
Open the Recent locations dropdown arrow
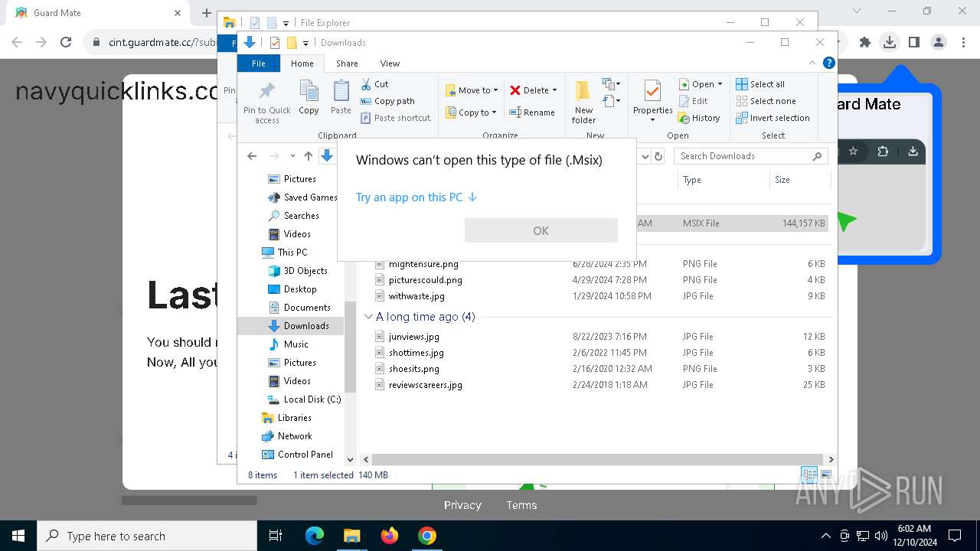pos(292,156)
